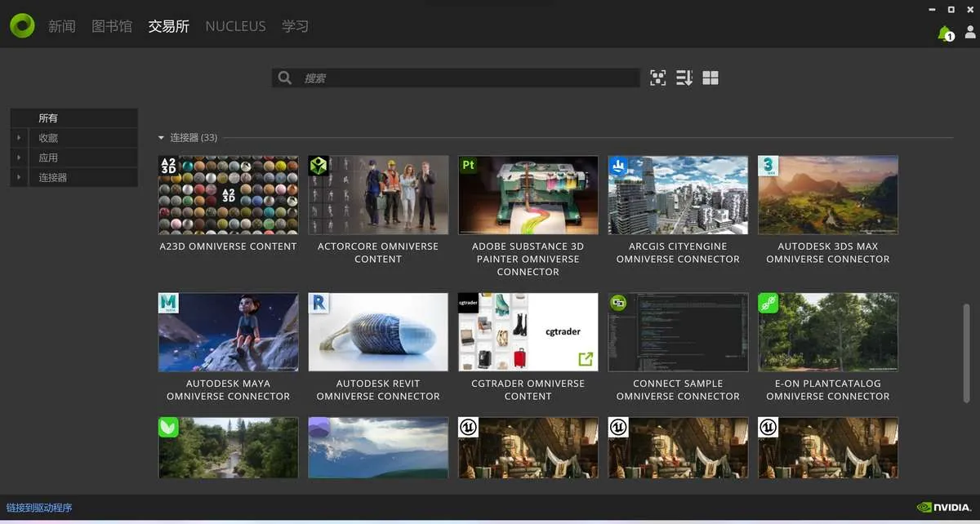Click the ACTORCORE OMNIVERSE CONTENT title
980x524 pixels.
[x=378, y=253]
